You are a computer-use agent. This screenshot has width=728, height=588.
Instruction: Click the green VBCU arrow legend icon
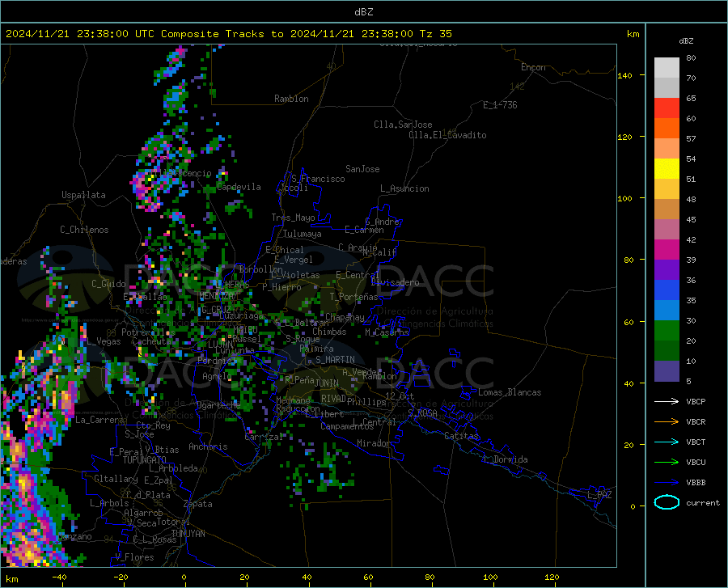(667, 463)
